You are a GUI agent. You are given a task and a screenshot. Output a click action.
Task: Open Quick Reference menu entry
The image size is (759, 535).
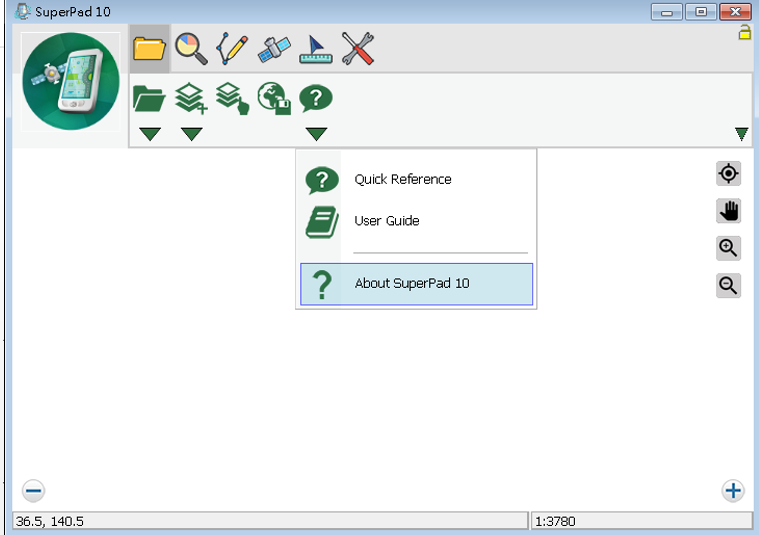416,179
